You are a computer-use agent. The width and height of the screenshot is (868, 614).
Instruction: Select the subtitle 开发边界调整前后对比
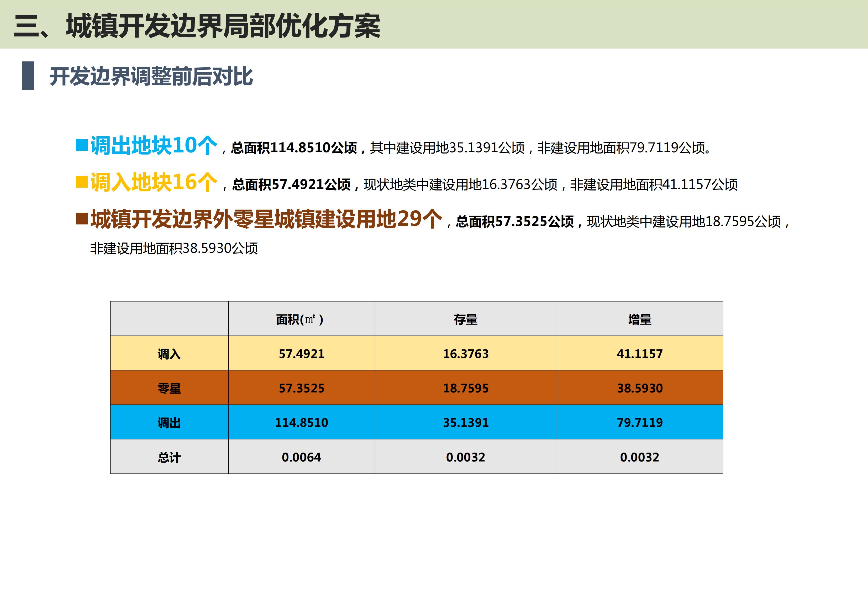[151, 77]
